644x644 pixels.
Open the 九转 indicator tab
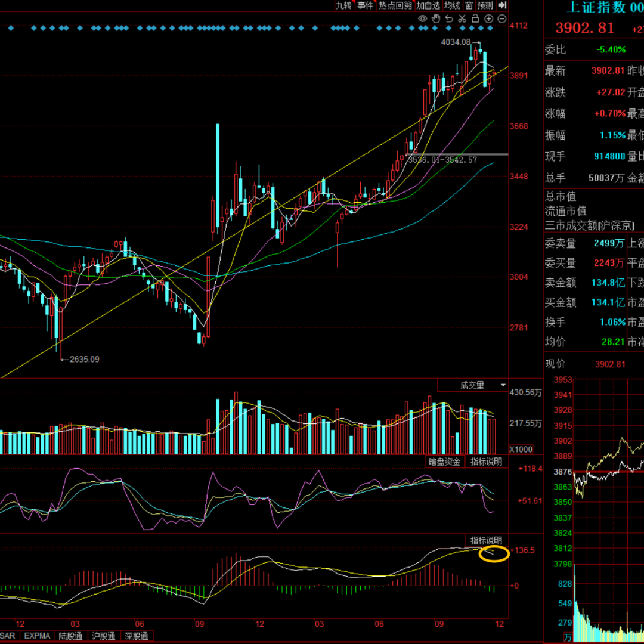(344, 5)
